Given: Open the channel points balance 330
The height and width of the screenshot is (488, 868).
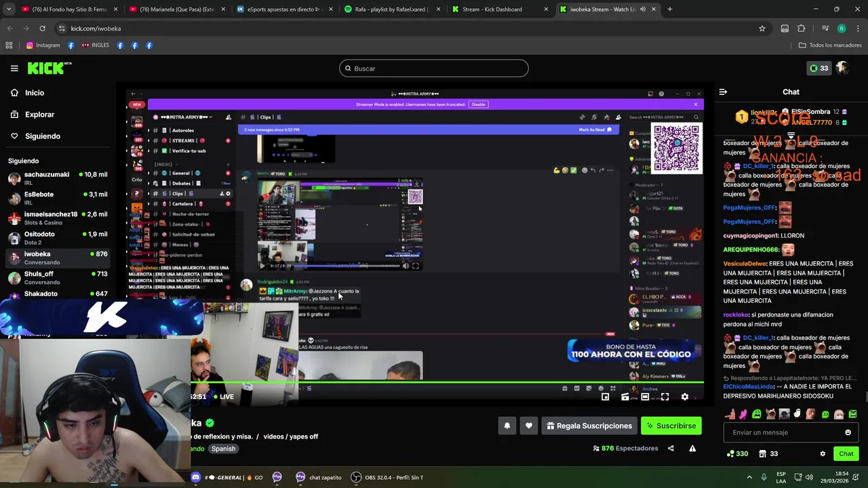Looking at the screenshot, I should (x=736, y=453).
